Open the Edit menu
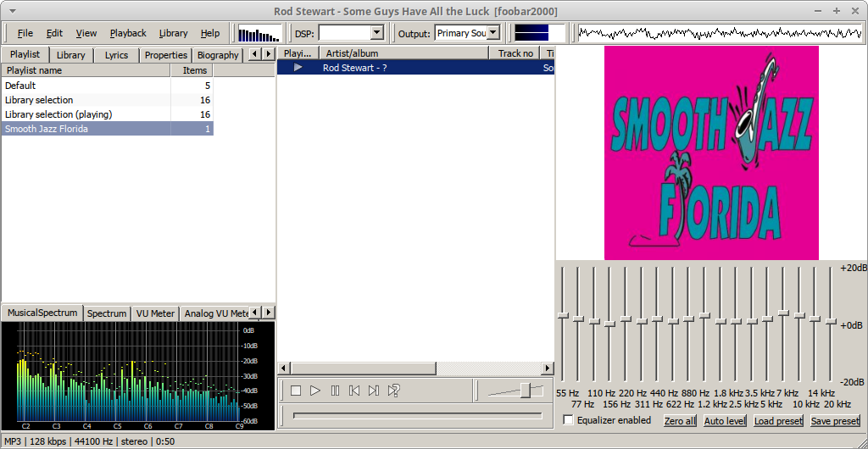Screen dimensions: 868x449 pos(54,33)
